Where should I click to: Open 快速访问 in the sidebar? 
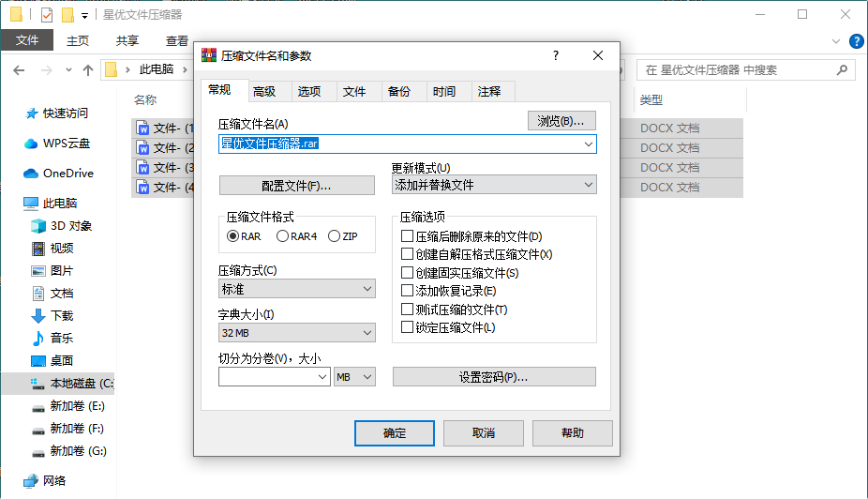(56, 113)
